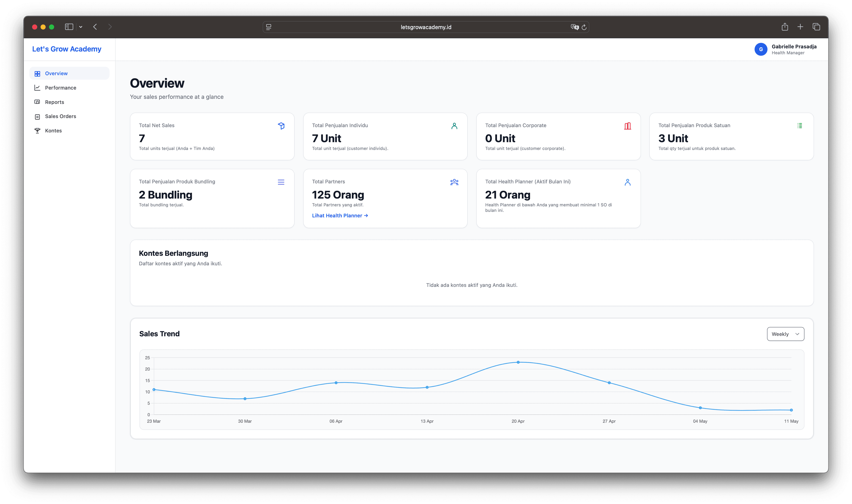
Task: Click the '0 Unit' value
Action: pyautogui.click(x=500, y=139)
